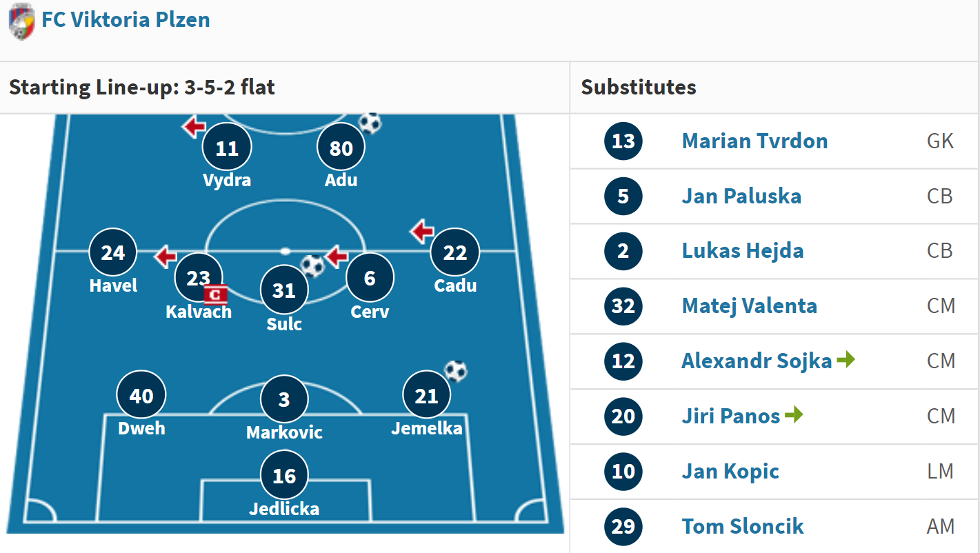Click the captain armband icon on Kalvach

click(x=216, y=295)
